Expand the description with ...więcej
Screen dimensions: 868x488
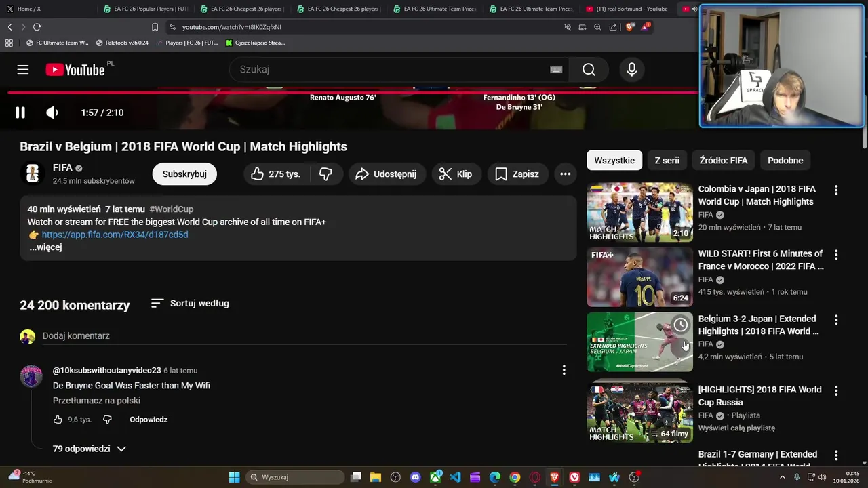[x=45, y=247]
